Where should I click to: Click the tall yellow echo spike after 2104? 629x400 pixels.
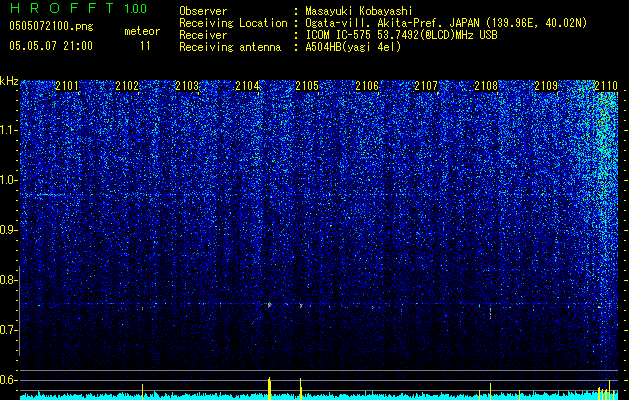(x=269, y=388)
